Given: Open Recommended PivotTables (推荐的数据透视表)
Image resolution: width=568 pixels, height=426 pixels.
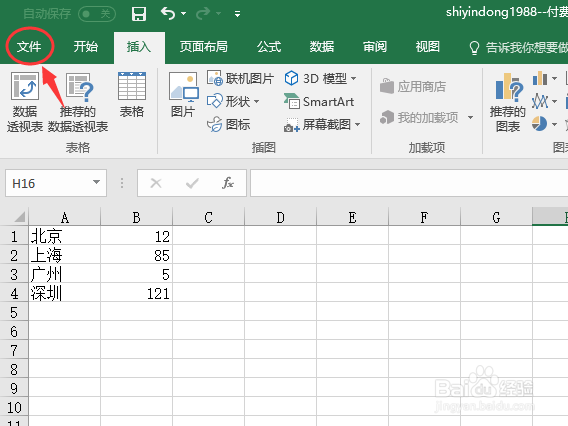Looking at the screenshot, I should point(78,102).
